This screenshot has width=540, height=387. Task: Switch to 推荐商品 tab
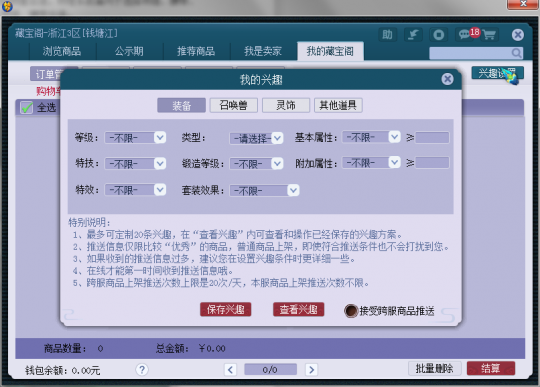point(196,51)
